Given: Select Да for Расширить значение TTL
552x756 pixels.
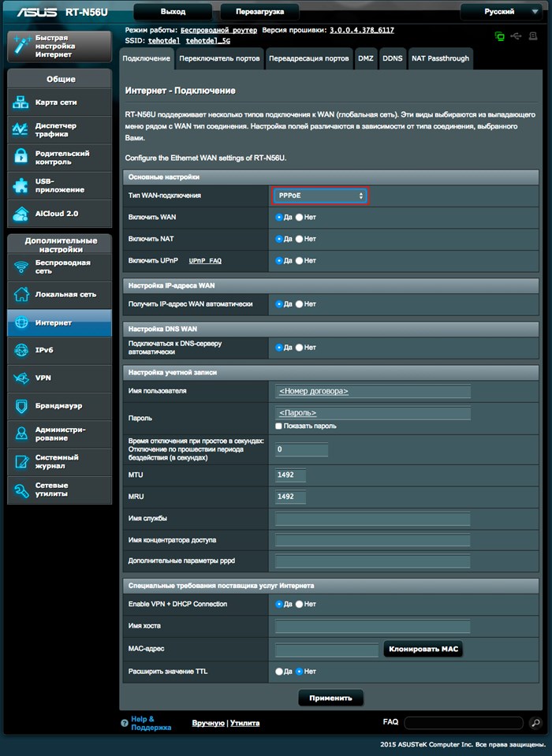Looking at the screenshot, I should (x=278, y=672).
